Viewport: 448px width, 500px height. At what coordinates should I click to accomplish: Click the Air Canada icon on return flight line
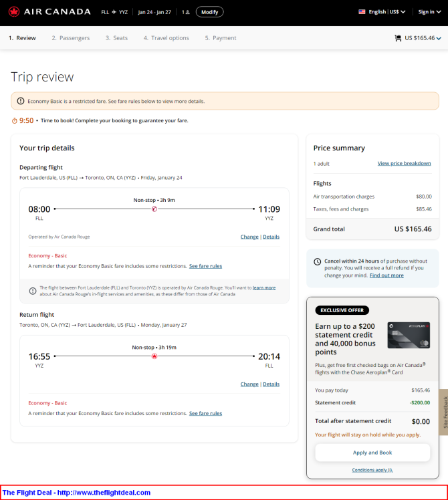click(x=154, y=356)
